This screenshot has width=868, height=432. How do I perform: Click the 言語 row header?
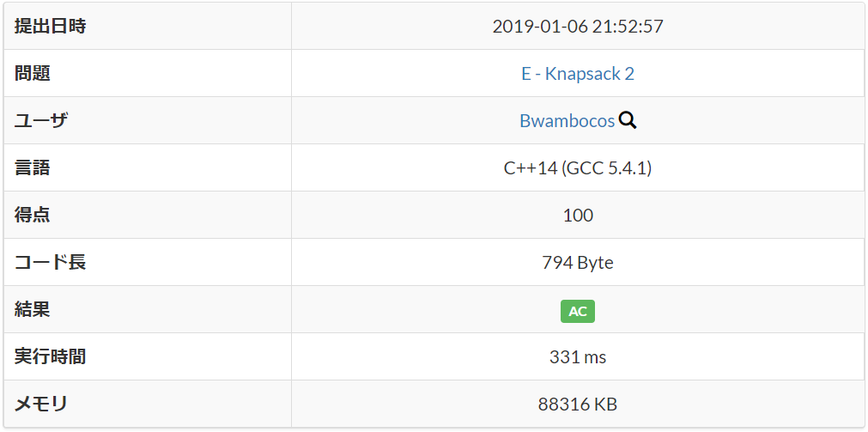(33, 168)
